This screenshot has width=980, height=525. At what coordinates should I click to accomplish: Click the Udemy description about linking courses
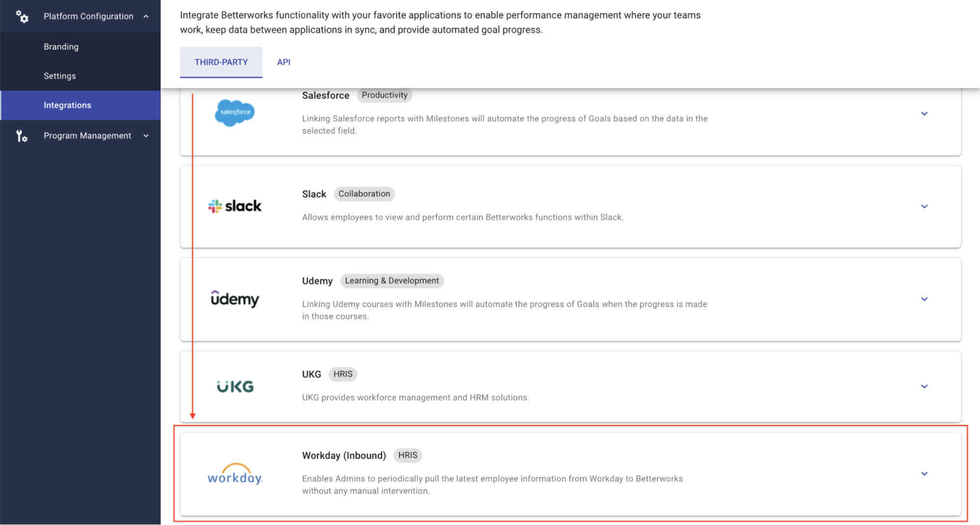(505, 310)
